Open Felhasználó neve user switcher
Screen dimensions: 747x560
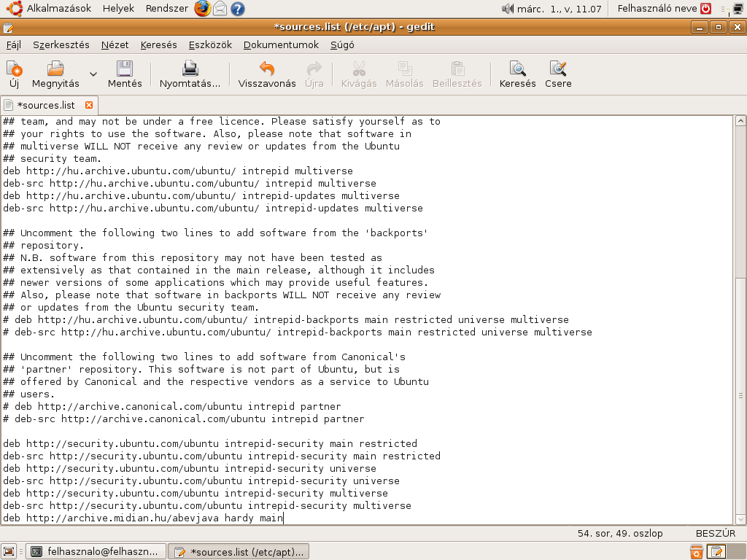click(x=657, y=8)
